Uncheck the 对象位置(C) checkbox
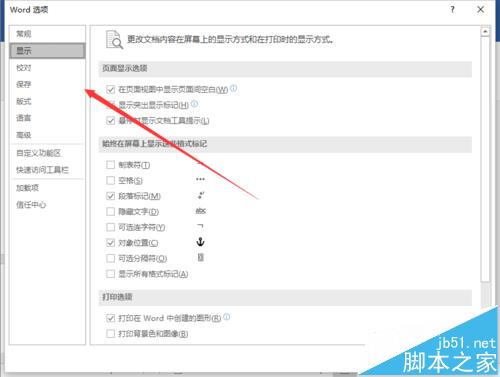Screen dimensions: 500x377 click(x=110, y=243)
